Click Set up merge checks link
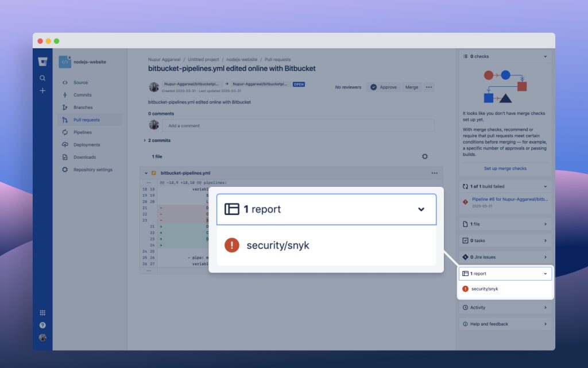588x368 pixels. (505, 168)
